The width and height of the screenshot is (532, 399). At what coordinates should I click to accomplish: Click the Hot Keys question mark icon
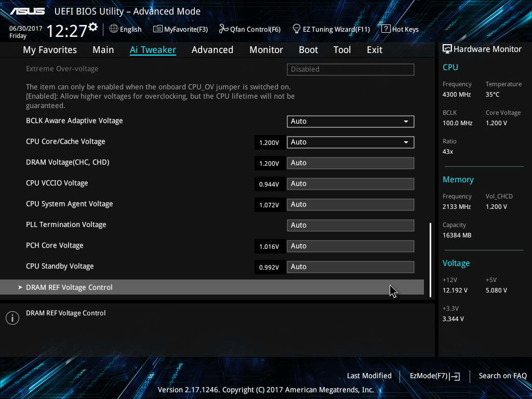[386, 29]
